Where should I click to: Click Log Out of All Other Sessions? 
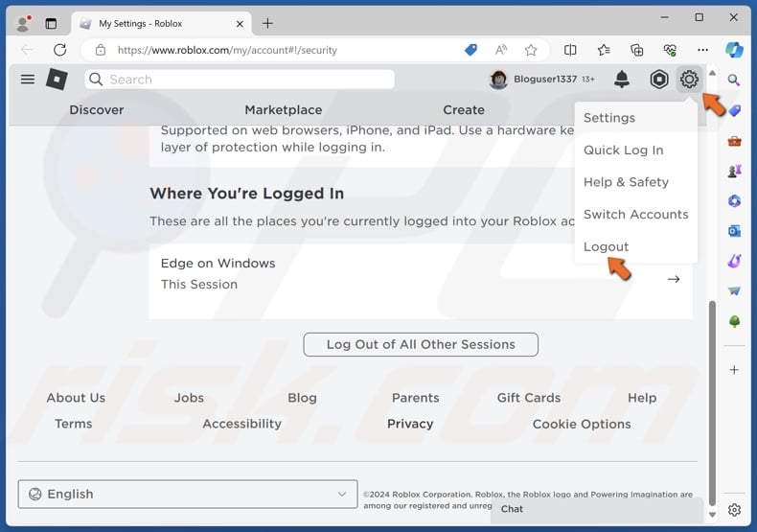[x=421, y=344]
